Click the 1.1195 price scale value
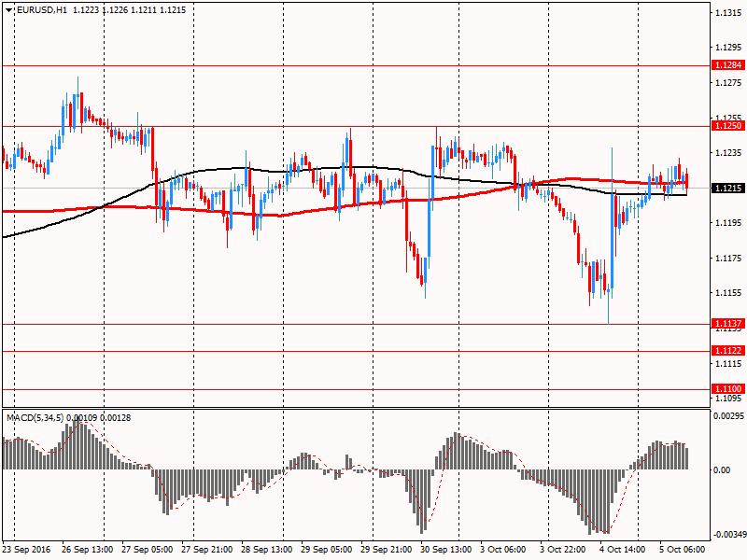747x560 pixels. (728, 223)
